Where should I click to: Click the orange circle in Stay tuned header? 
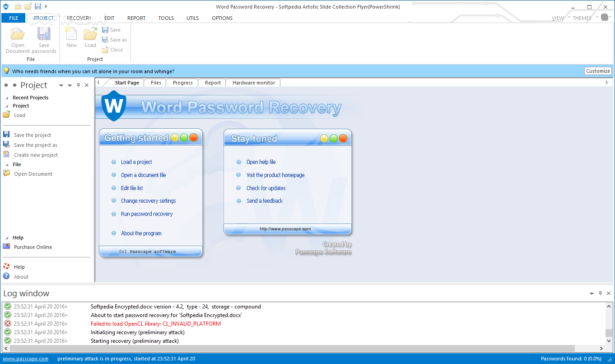pos(343,138)
